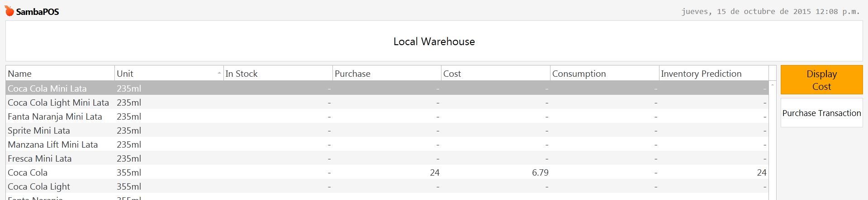The width and height of the screenshot is (868, 200).
Task: Sort by Purchase column header
Action: tap(387, 74)
